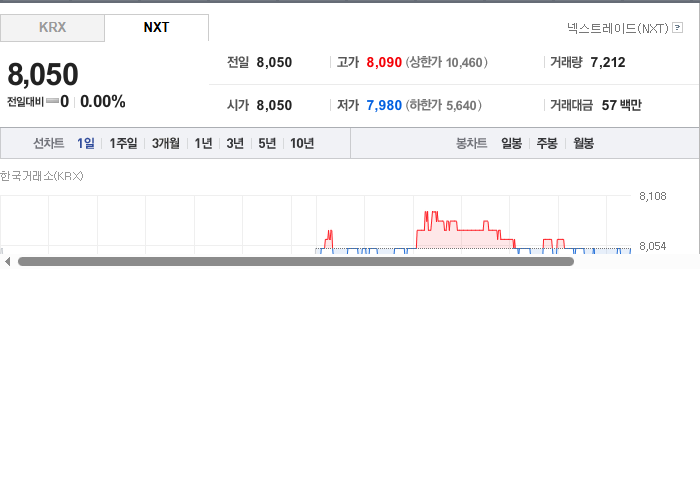Select the 5년 line chart period

point(267,143)
